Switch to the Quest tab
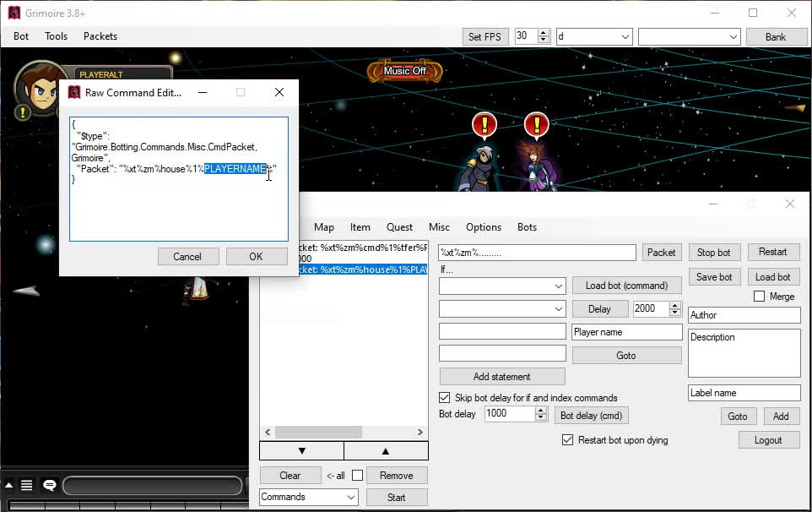 399,227
